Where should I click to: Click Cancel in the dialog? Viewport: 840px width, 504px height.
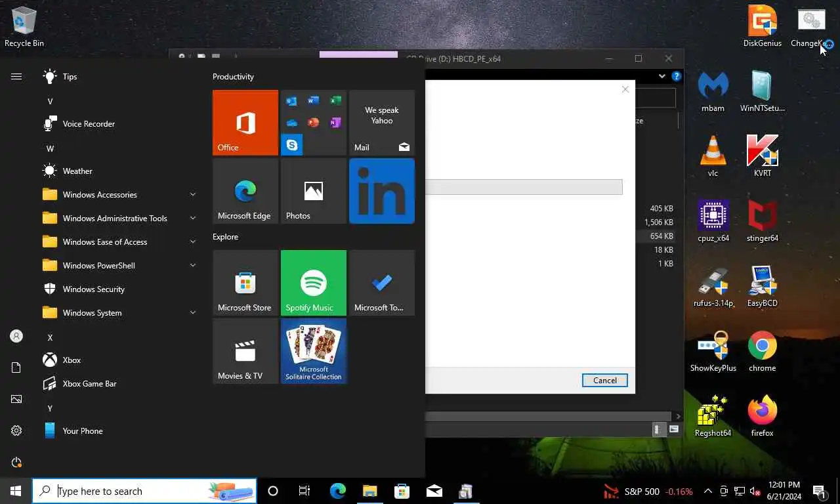click(x=604, y=381)
